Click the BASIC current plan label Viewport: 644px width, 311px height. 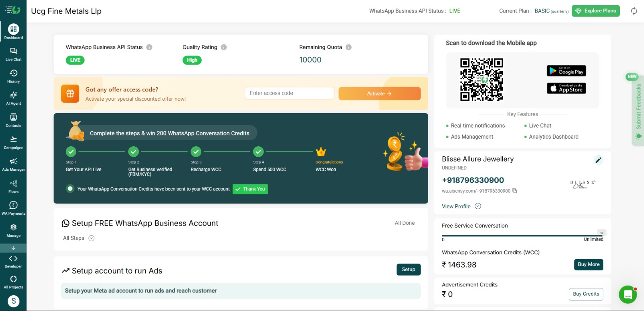(x=542, y=11)
